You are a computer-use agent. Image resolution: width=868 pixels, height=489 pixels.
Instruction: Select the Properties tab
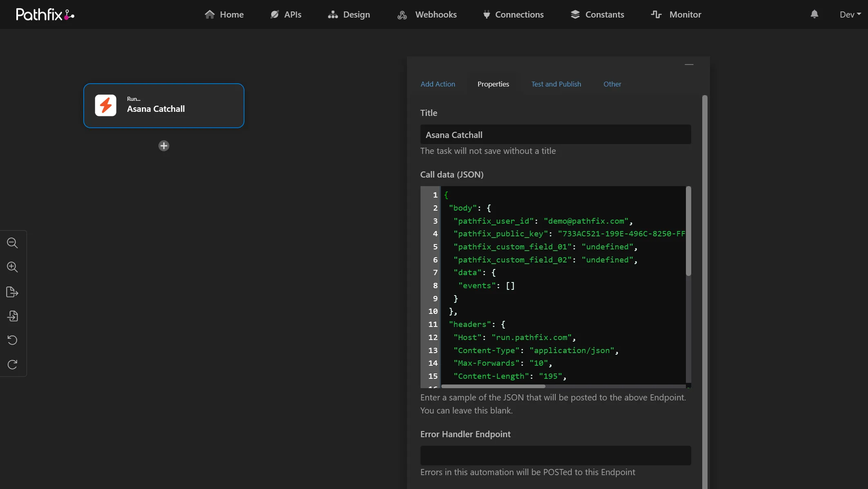[x=493, y=84]
